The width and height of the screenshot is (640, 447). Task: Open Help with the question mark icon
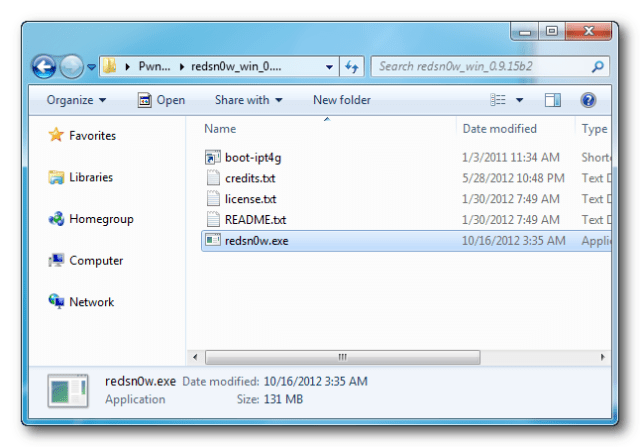tap(588, 100)
